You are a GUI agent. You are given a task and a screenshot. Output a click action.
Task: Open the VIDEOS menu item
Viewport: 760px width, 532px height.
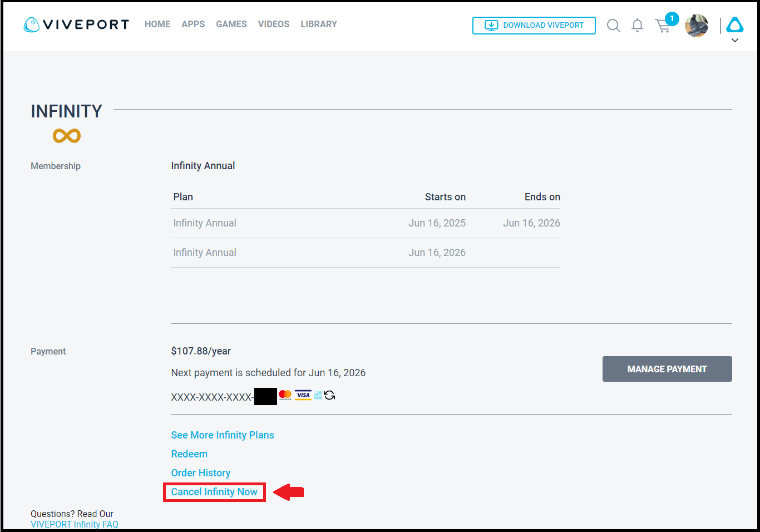tap(274, 24)
